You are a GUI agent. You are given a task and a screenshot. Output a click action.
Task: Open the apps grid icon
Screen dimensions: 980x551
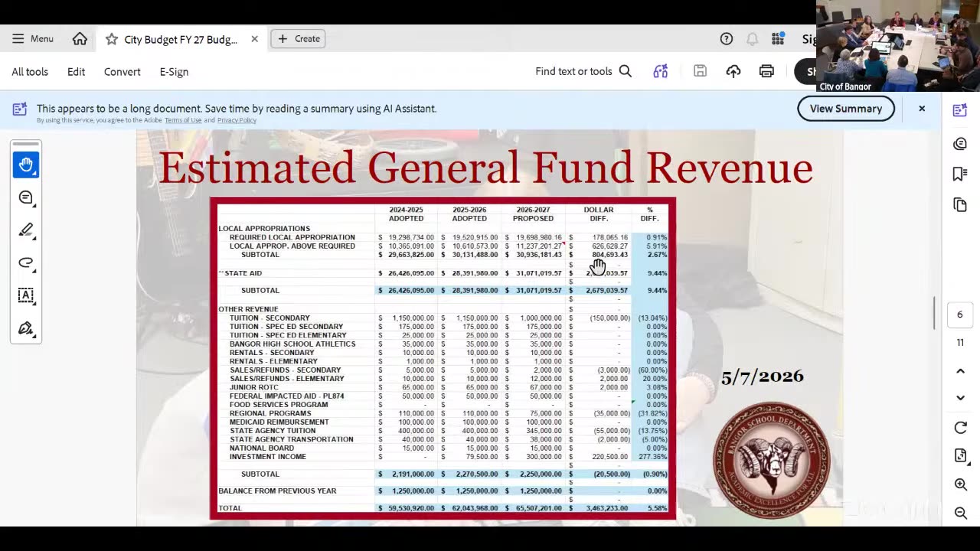pos(778,39)
